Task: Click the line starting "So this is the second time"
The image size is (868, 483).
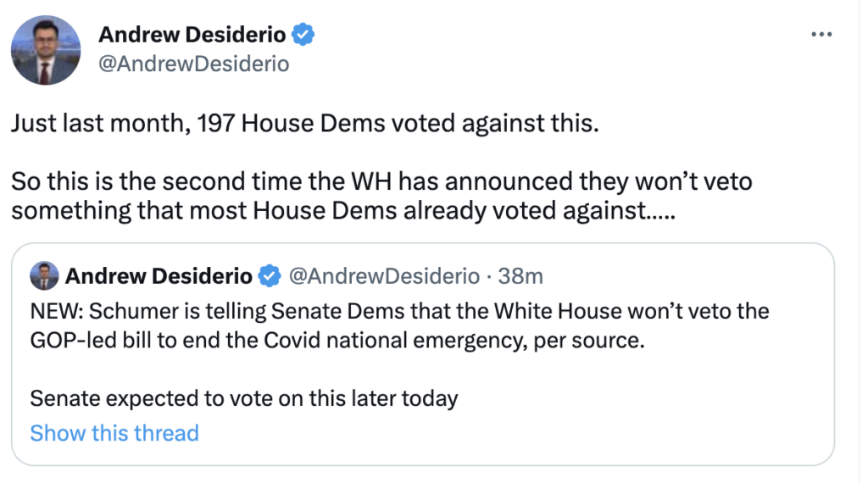Action: (x=381, y=182)
